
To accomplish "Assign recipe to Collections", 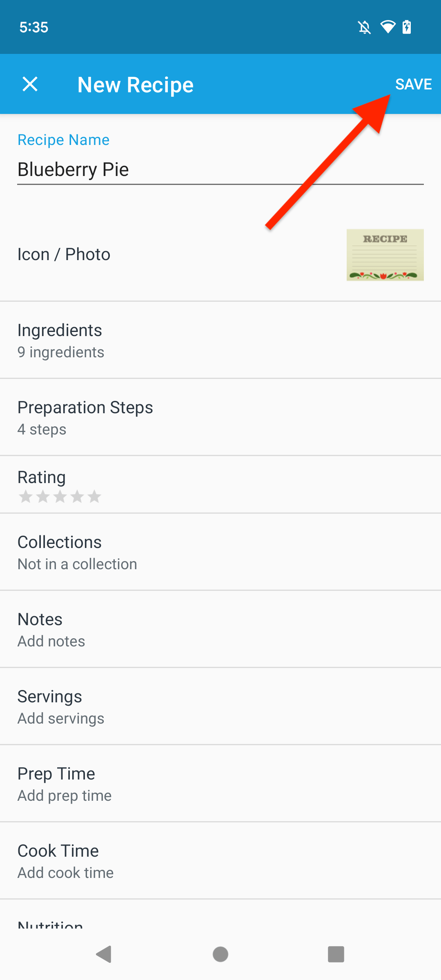I will pos(220,552).
